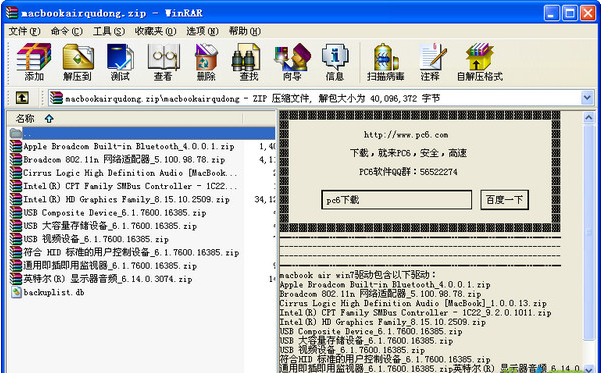
Task: Select Broadcom 802.11n 网络适配器_5.100.98.78.zip file name
Action: coord(124,160)
